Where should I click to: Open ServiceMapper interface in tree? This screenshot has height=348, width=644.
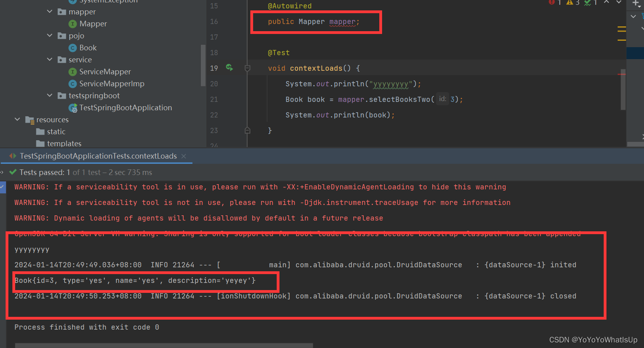(105, 72)
